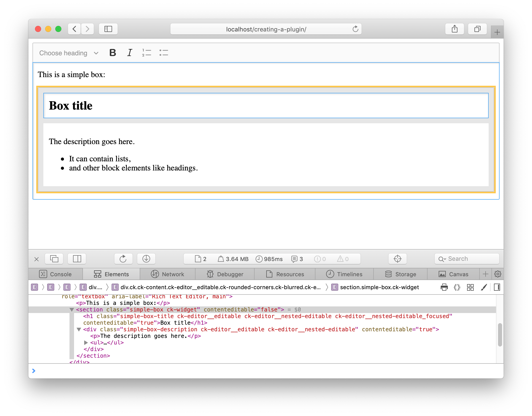Toggle Safari sidebar button

point(108,29)
